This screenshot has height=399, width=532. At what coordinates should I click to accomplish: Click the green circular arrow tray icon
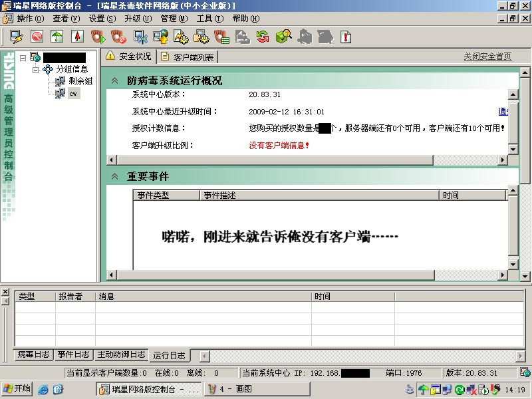pos(459,389)
